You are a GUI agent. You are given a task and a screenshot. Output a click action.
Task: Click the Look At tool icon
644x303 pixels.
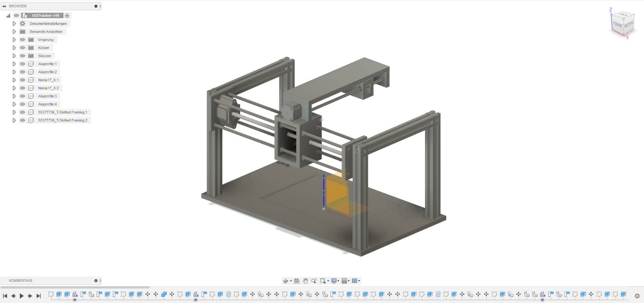(296, 281)
